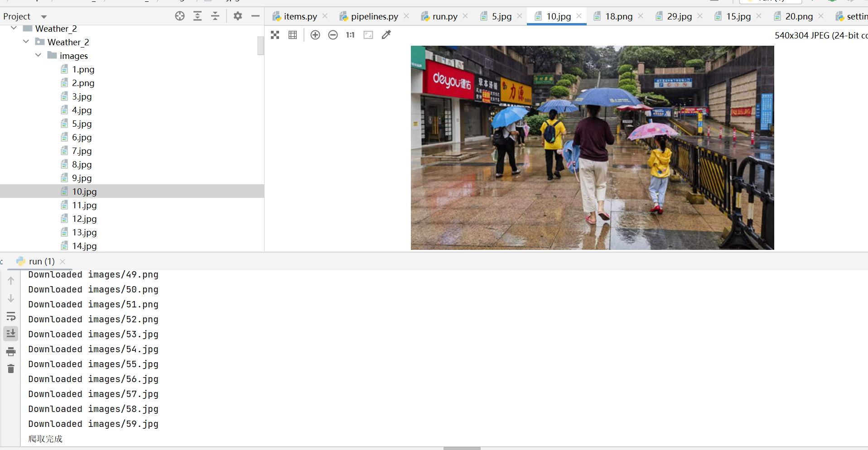Toggle grid display in image viewer
This screenshot has height=450, width=868.
(x=293, y=35)
